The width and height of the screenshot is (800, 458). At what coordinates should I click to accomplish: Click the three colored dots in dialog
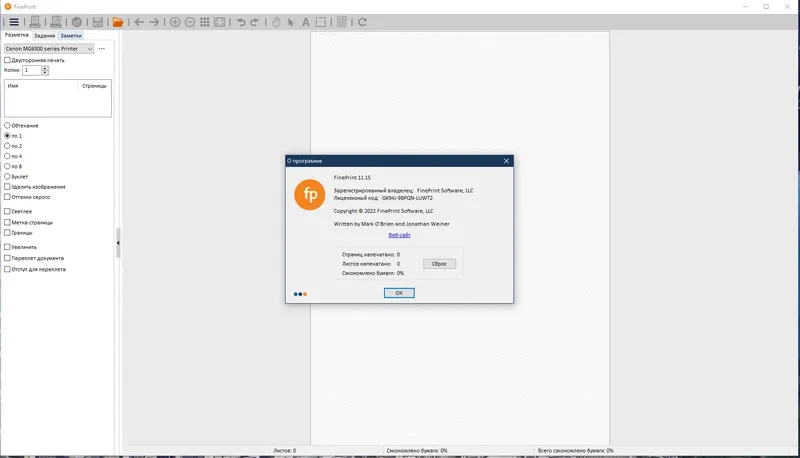tap(300, 294)
